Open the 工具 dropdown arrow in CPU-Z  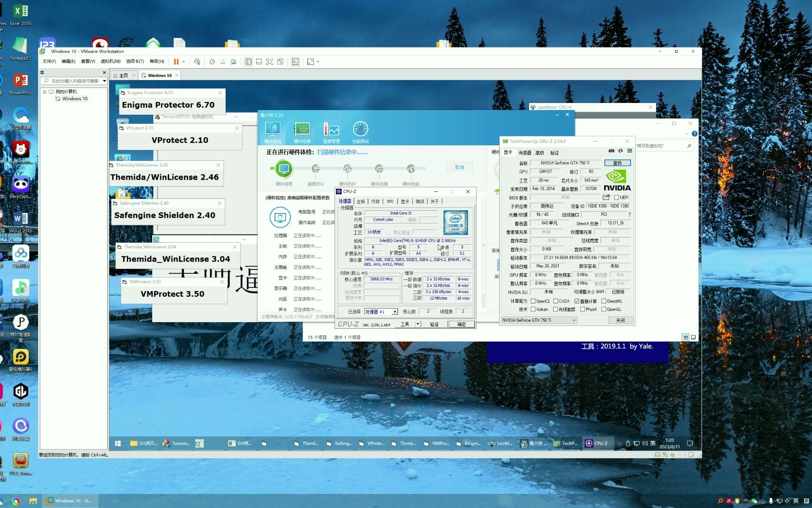tap(417, 325)
